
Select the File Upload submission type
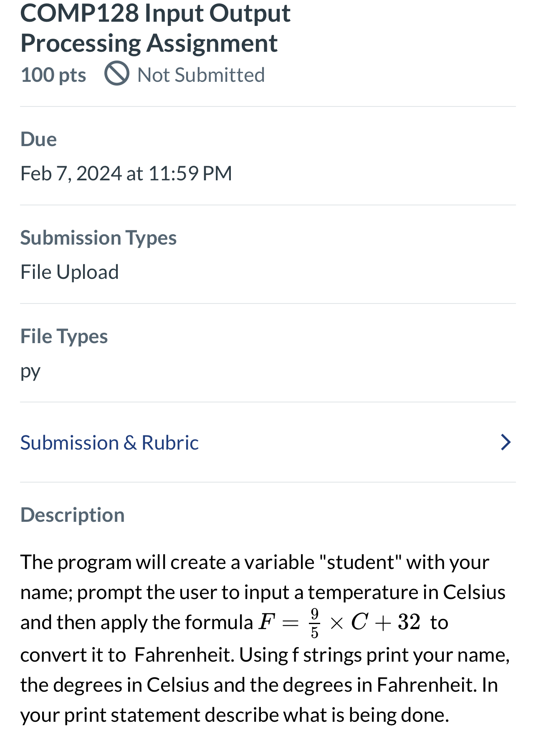69,272
